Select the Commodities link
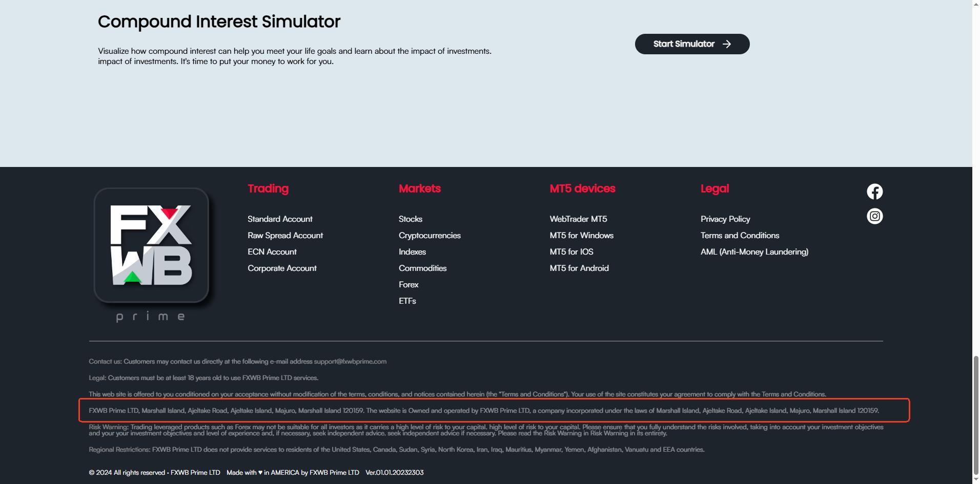Viewport: 980px width, 484px height. tap(422, 268)
